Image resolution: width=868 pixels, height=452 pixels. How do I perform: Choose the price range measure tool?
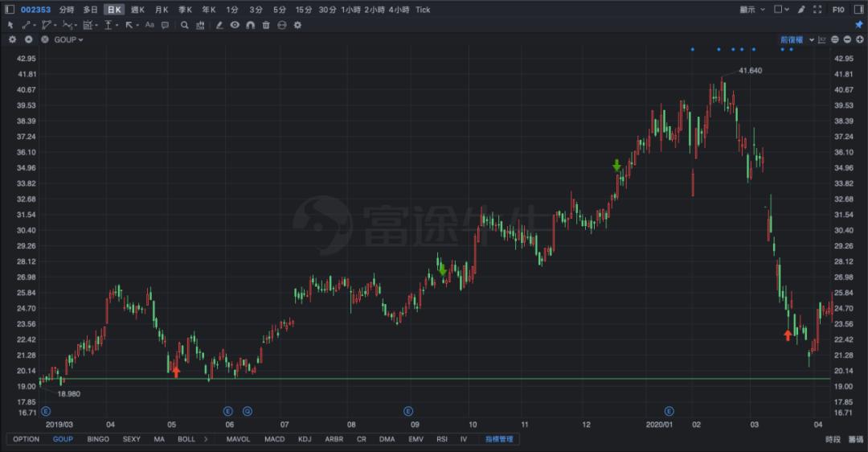[109, 25]
